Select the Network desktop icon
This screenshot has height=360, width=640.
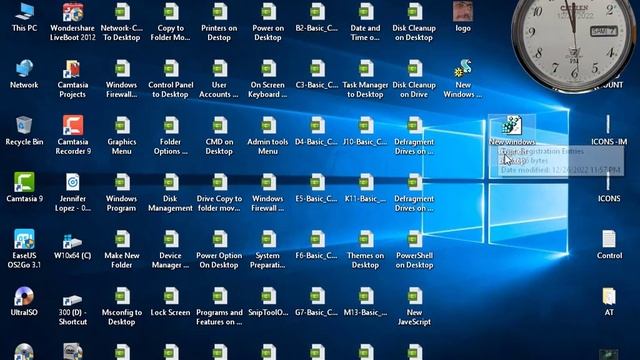point(24,69)
